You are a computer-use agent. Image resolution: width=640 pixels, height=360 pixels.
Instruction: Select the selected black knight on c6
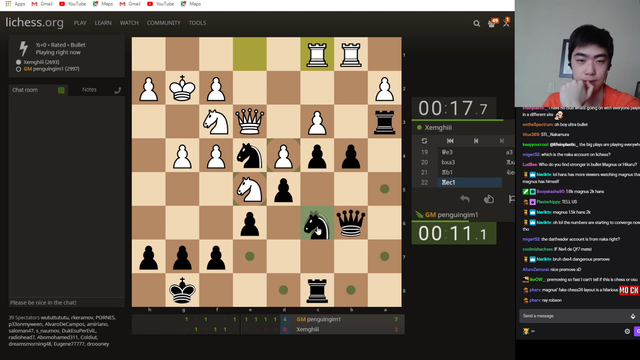pyautogui.click(x=317, y=223)
